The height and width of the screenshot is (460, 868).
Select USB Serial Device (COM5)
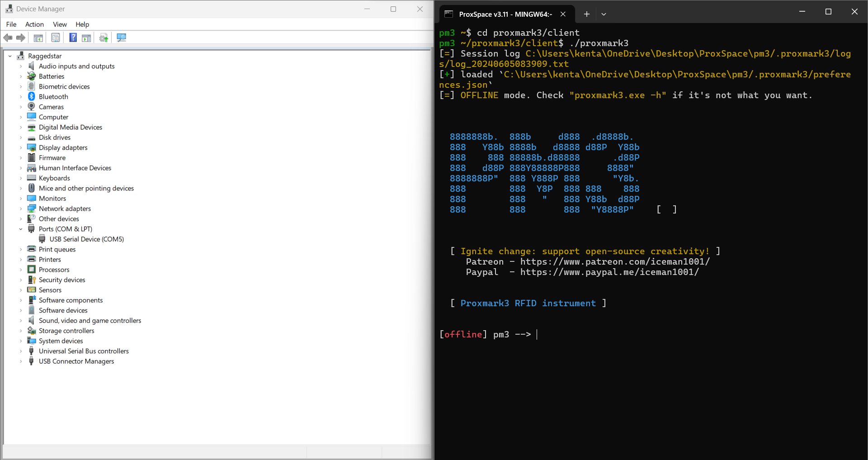(x=87, y=239)
